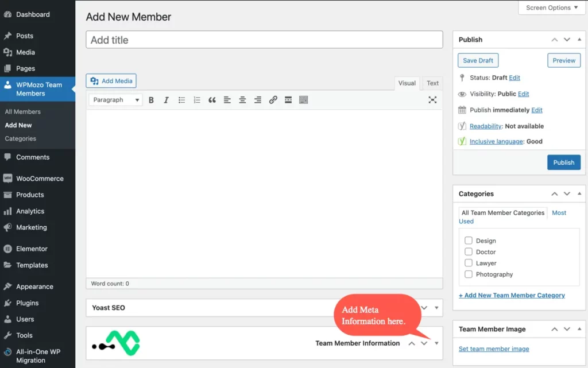Add a new team member category
588x368 pixels.
pyautogui.click(x=512, y=295)
